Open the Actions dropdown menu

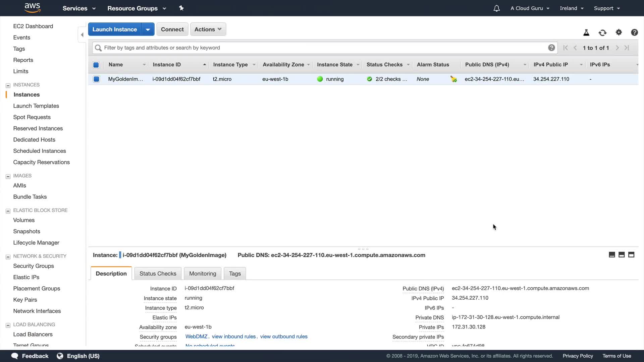(208, 29)
